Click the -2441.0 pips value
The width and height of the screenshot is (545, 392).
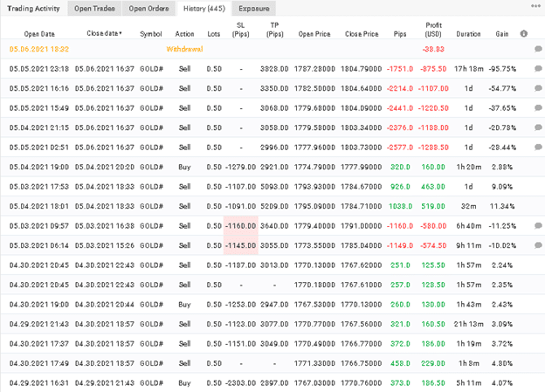(x=400, y=108)
